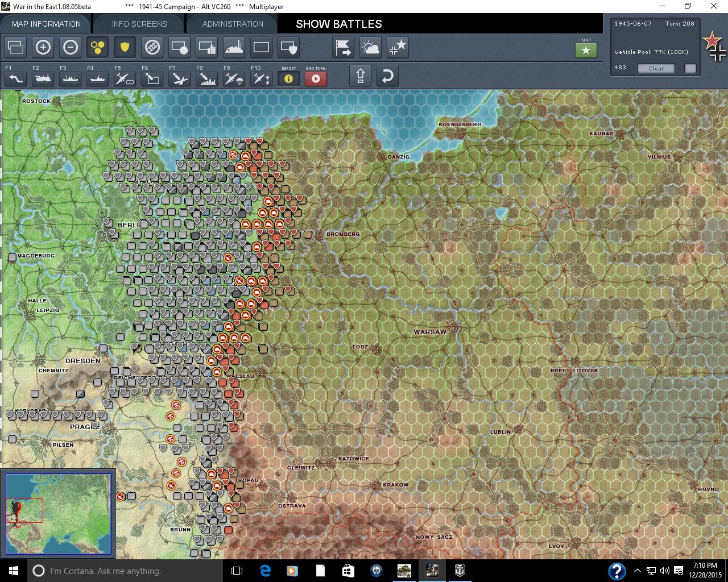Click the Katowice city label on map
Image resolution: width=728 pixels, height=582 pixels.
click(354, 459)
